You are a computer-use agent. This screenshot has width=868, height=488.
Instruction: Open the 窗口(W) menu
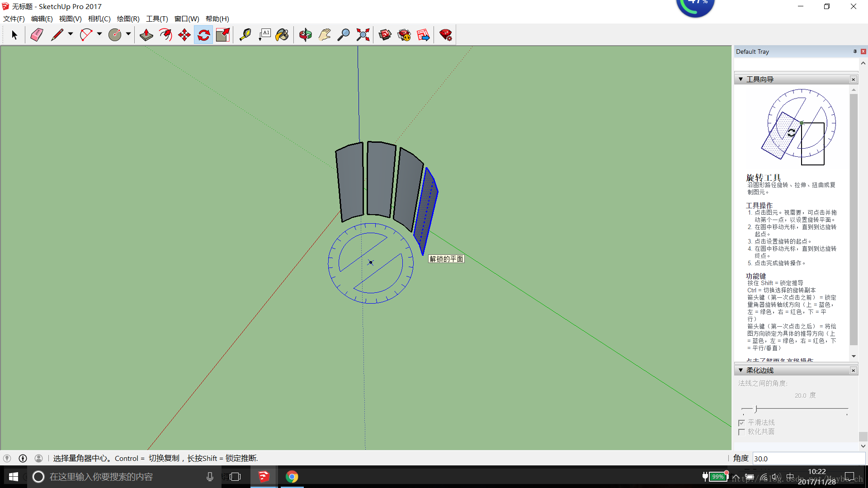(187, 19)
